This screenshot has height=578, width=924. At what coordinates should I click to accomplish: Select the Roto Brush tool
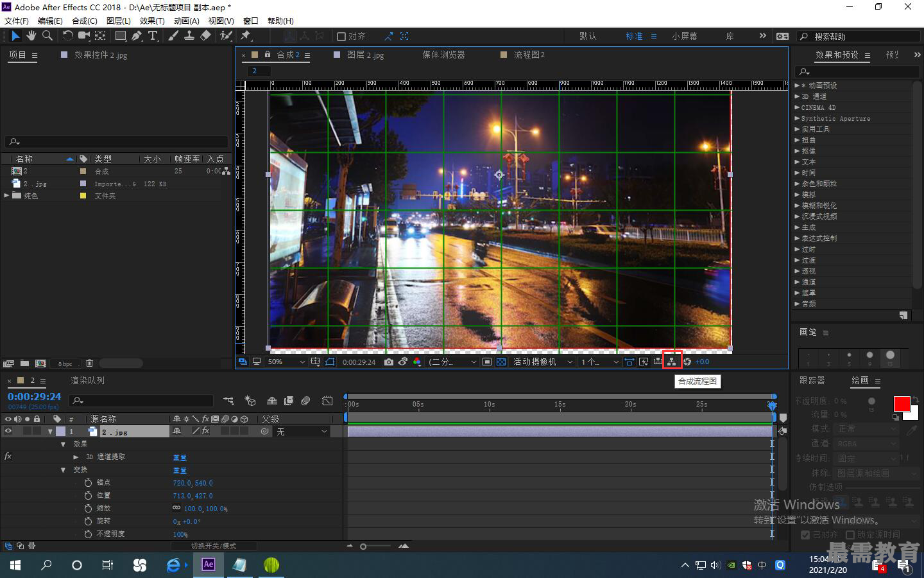click(226, 36)
